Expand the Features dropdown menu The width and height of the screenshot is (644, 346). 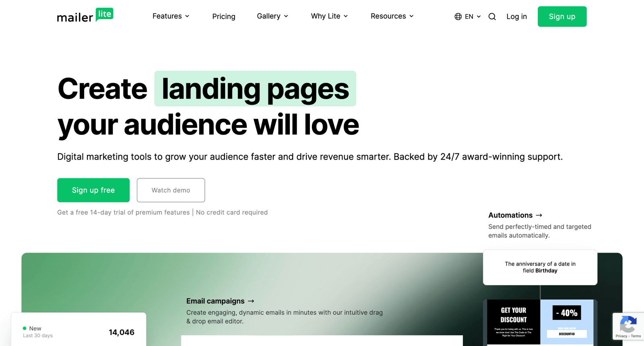[x=171, y=16]
